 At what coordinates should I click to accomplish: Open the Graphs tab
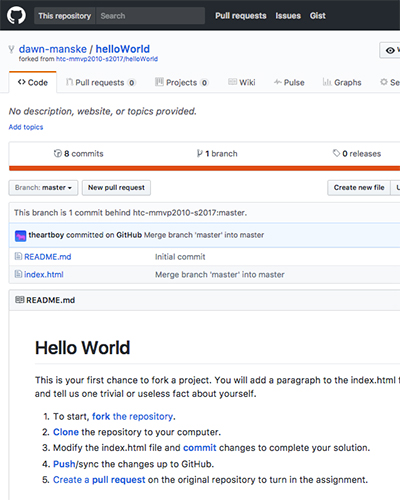coord(342,82)
